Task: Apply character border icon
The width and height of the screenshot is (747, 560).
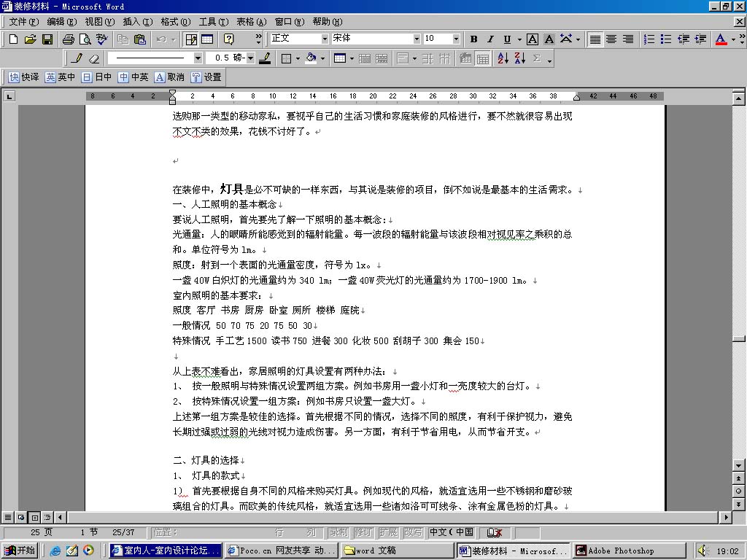Action: coord(533,39)
